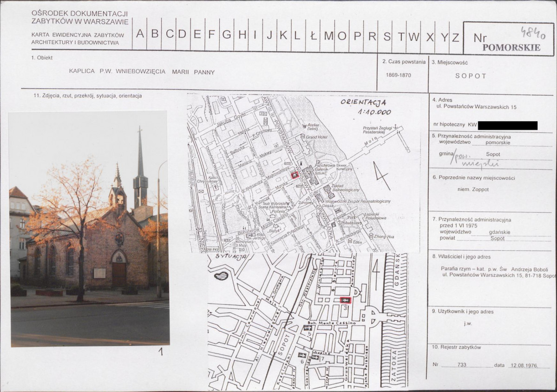Click the POMORSKIE stamp in the Nr box
This screenshot has width=557, height=392.
coord(511,47)
